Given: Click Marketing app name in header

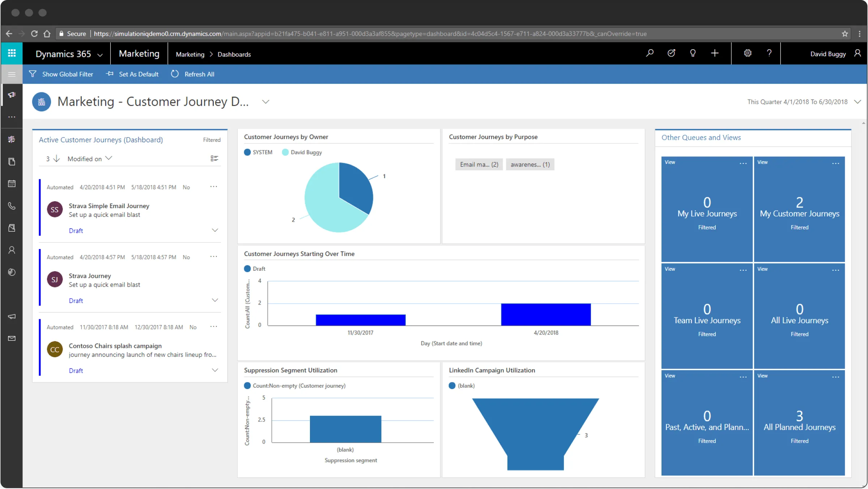Looking at the screenshot, I should (139, 54).
